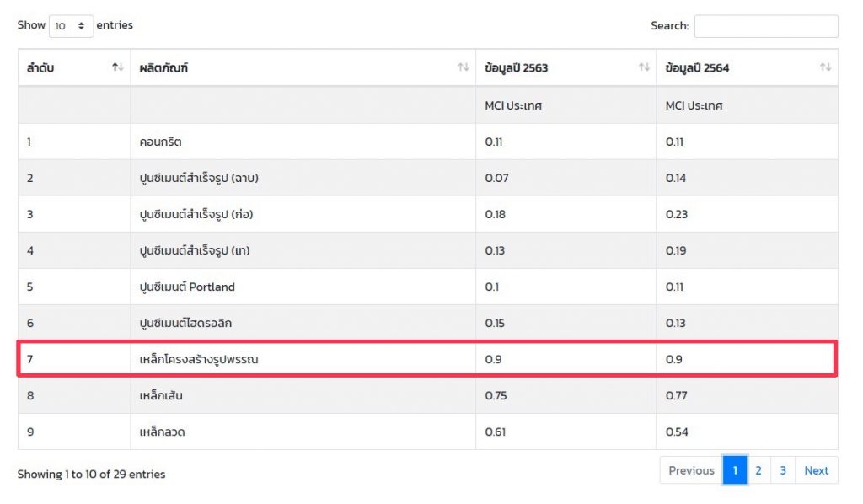The width and height of the screenshot is (863, 504).
Task: Click value 0.54 in เหล็กลวด row
Action: pyautogui.click(x=677, y=432)
